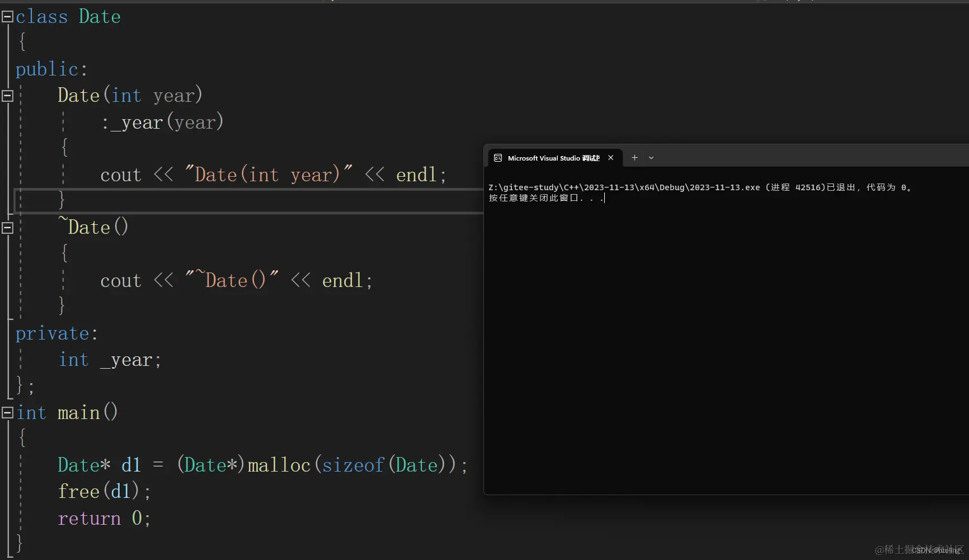This screenshot has height=560, width=969.
Task: Select the Microsoft Visual Studio debug console tab
Action: point(554,158)
